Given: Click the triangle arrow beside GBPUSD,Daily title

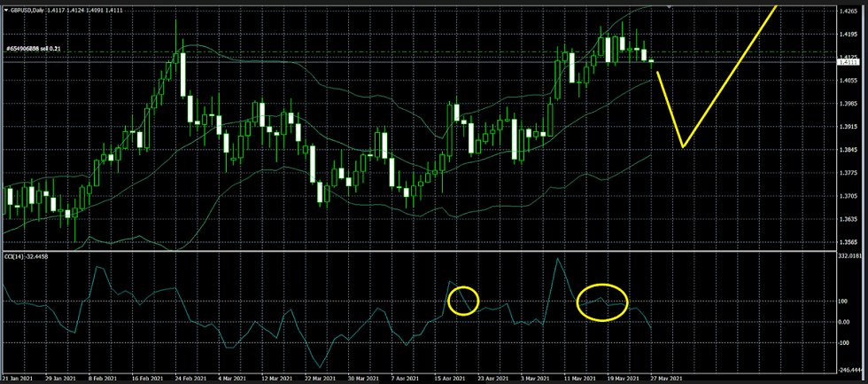Looking at the screenshot, I should click(4, 10).
